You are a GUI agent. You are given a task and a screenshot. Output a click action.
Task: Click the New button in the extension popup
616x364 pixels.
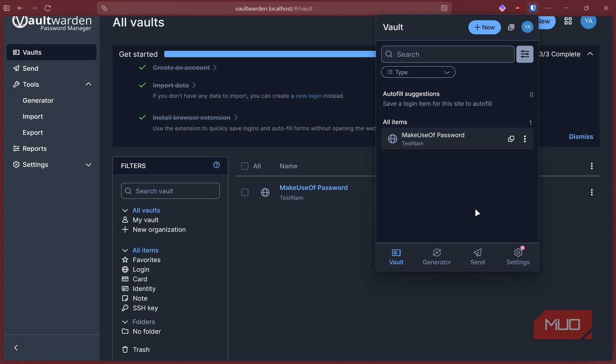[484, 27]
